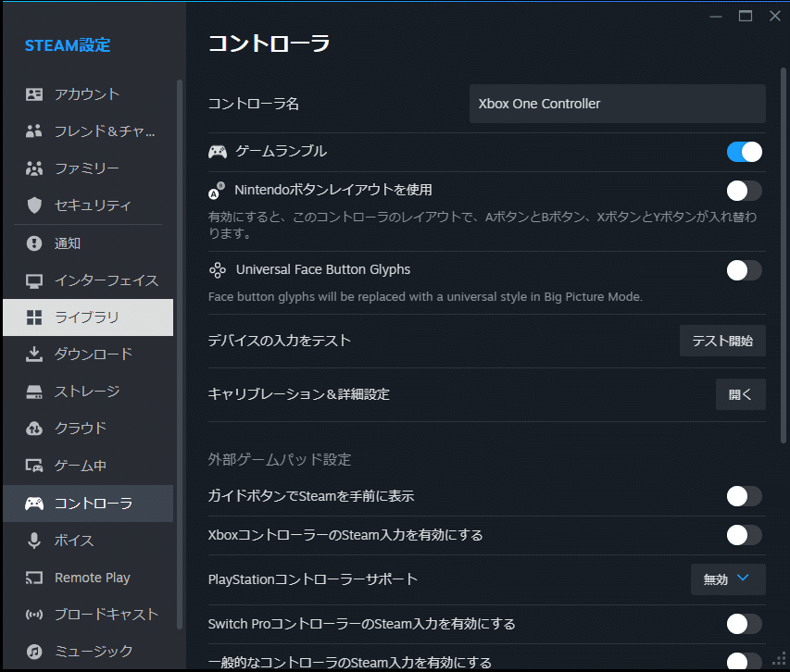790x672 pixels.
Task: Select クラウド in the sidebar
Action: (88, 429)
